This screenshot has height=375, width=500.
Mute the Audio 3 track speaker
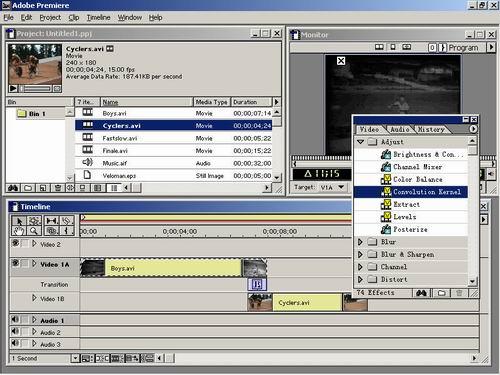click(x=15, y=343)
